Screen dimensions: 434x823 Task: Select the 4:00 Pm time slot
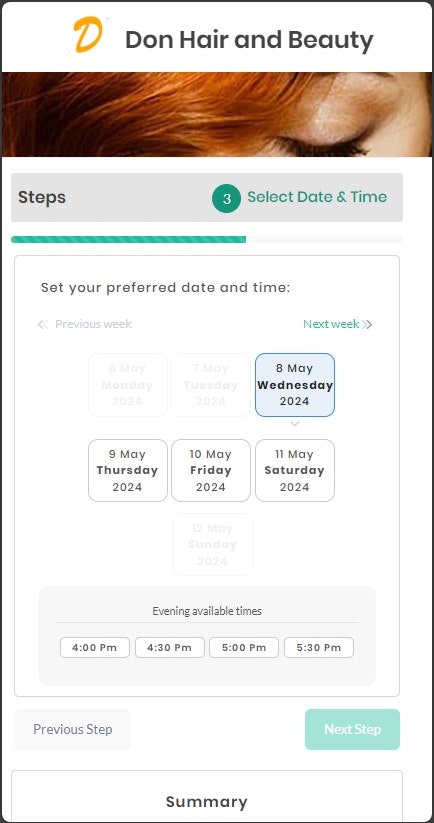94,648
